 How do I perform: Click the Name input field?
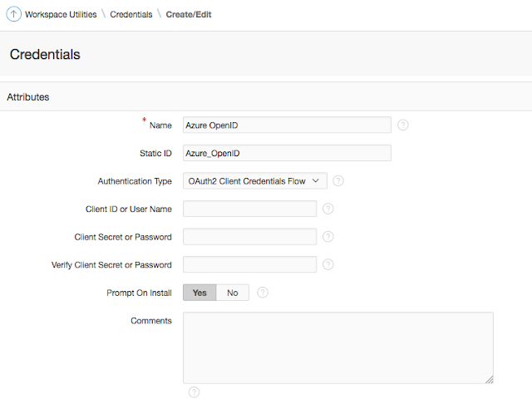tap(286, 125)
